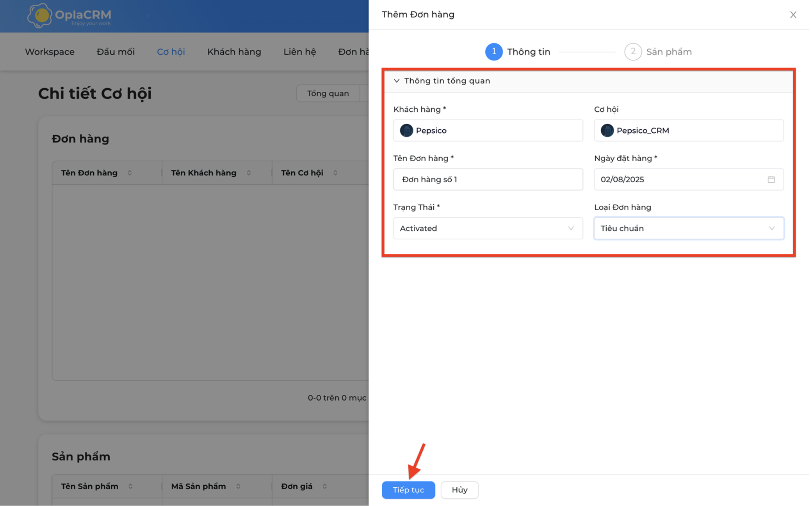Screen dimensions: 812x506
Task: Open the Cơ hội menu
Action: click(x=171, y=52)
